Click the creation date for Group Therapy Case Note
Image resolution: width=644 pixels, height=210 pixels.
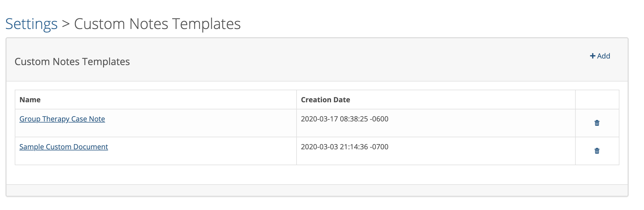[344, 119]
